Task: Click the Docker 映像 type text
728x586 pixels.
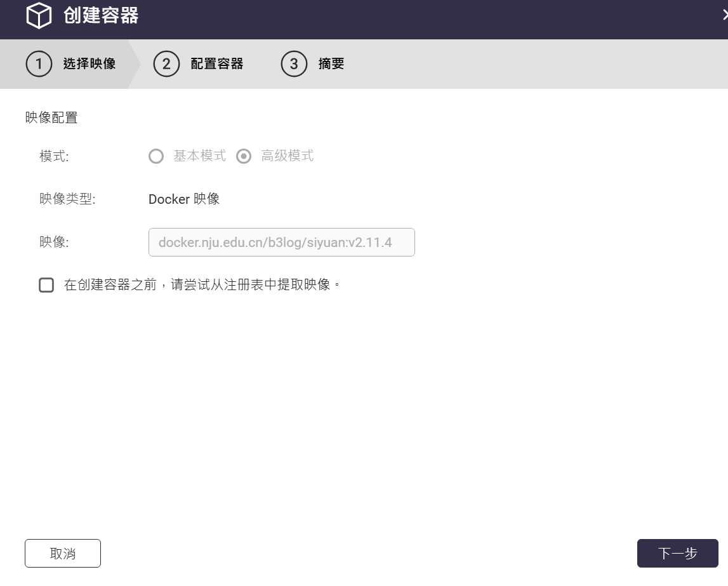Action: point(184,199)
